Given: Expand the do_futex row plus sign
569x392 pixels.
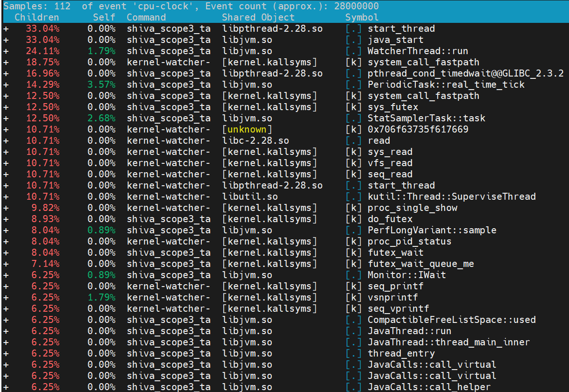Looking at the screenshot, I should pyautogui.click(x=6, y=219).
